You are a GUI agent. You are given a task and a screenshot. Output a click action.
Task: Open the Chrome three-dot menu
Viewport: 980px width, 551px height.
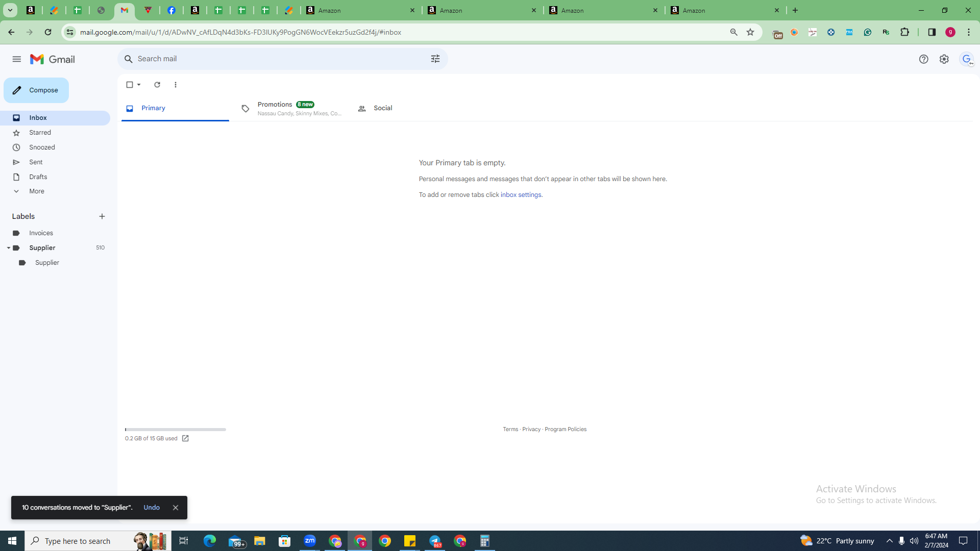click(x=969, y=32)
